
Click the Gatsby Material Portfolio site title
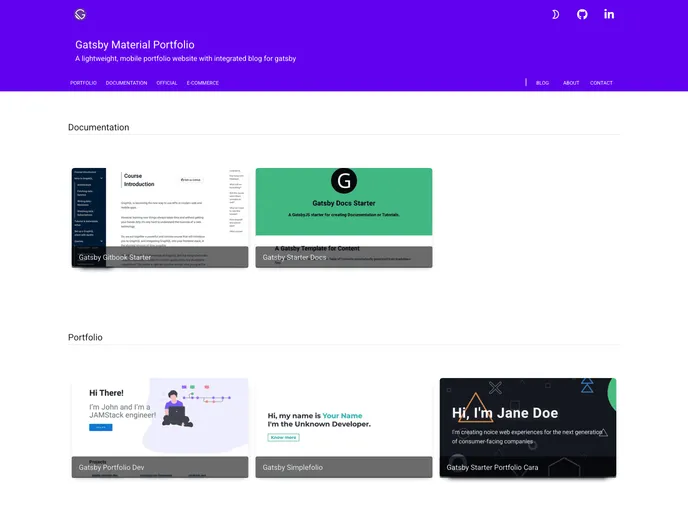coord(134,45)
